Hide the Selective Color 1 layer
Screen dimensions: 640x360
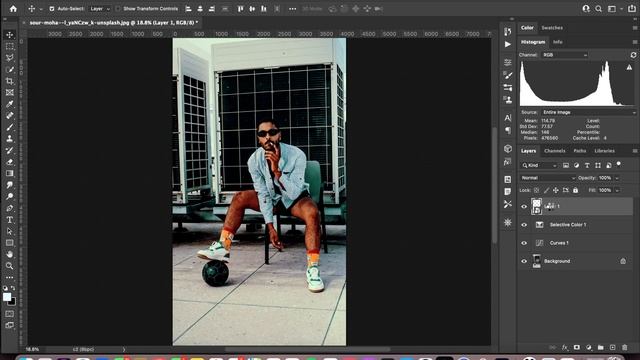(524, 225)
